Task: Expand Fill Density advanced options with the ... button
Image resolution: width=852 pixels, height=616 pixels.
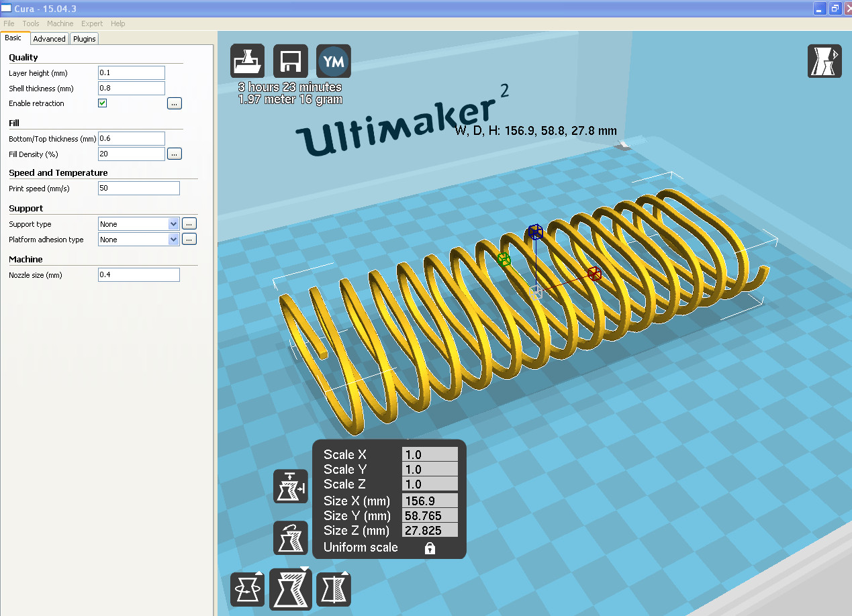Action: [174, 153]
